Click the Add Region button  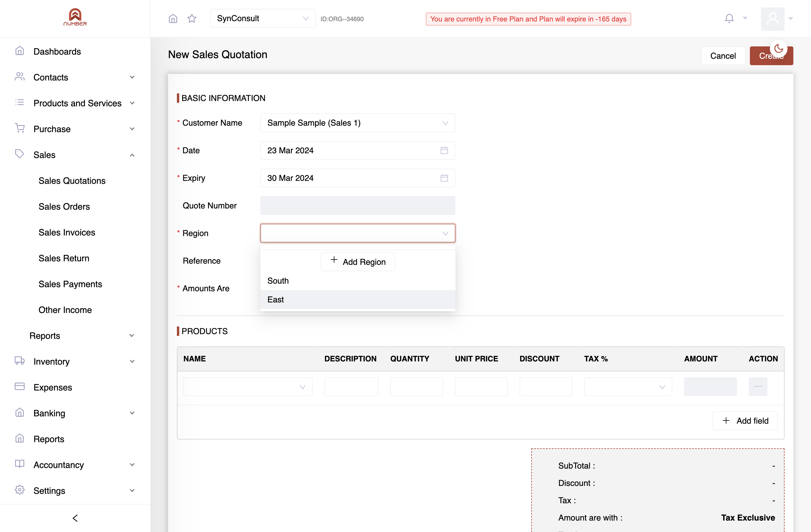357,262
